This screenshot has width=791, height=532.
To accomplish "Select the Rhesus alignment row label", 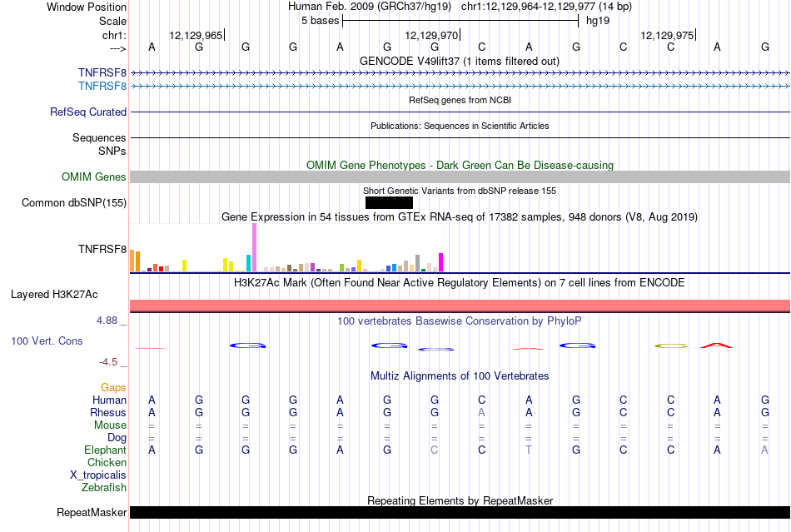I will (x=108, y=412).
